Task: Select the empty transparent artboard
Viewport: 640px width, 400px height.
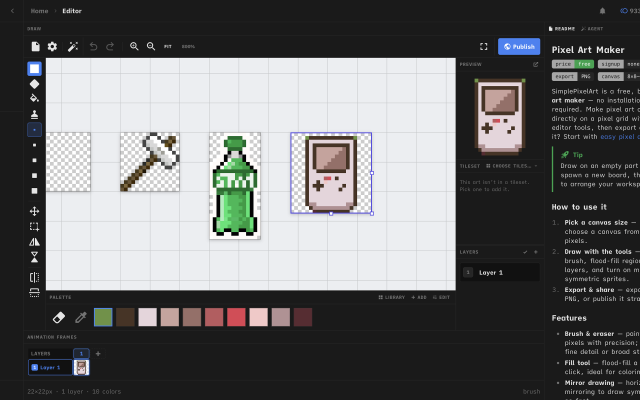Action: tap(68, 162)
